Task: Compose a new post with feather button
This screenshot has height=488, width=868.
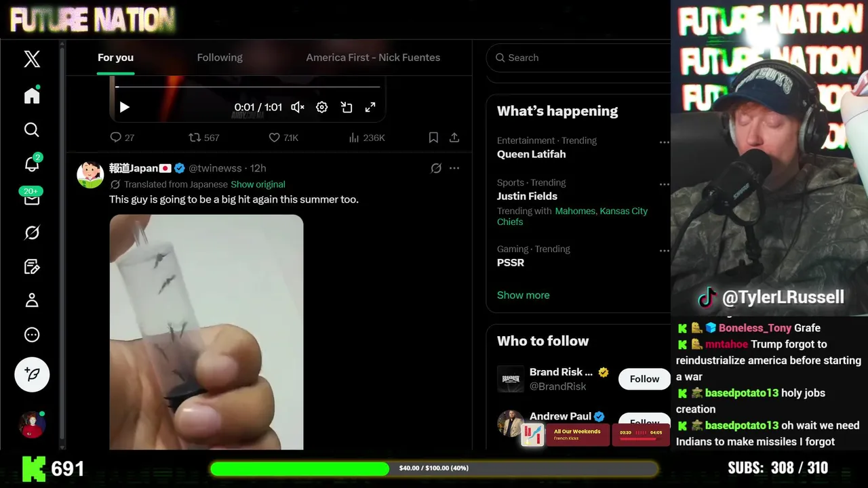Action: pyautogui.click(x=32, y=374)
